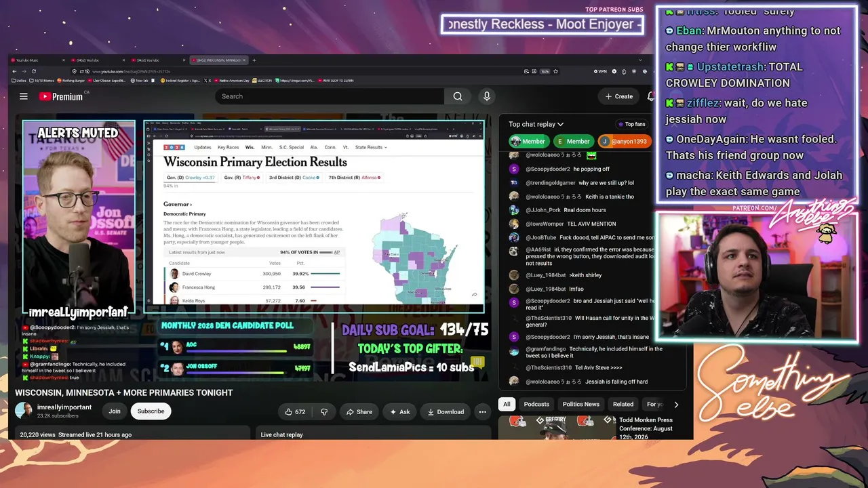Open Scoopydooder2's avatar beside 'he popping off'

(x=514, y=169)
